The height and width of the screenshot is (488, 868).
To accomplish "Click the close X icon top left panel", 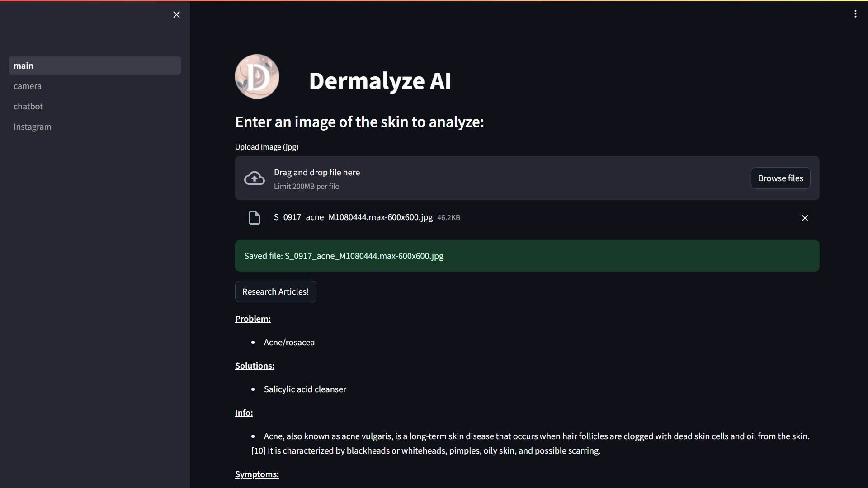I will click(176, 14).
